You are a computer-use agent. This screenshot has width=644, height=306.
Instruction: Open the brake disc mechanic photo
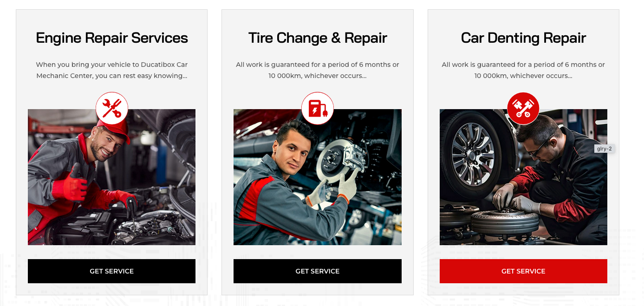coord(318,177)
